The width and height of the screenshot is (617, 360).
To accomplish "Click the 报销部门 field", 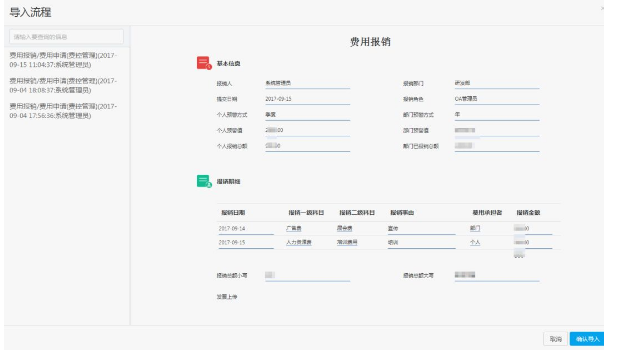I will coord(497,83).
